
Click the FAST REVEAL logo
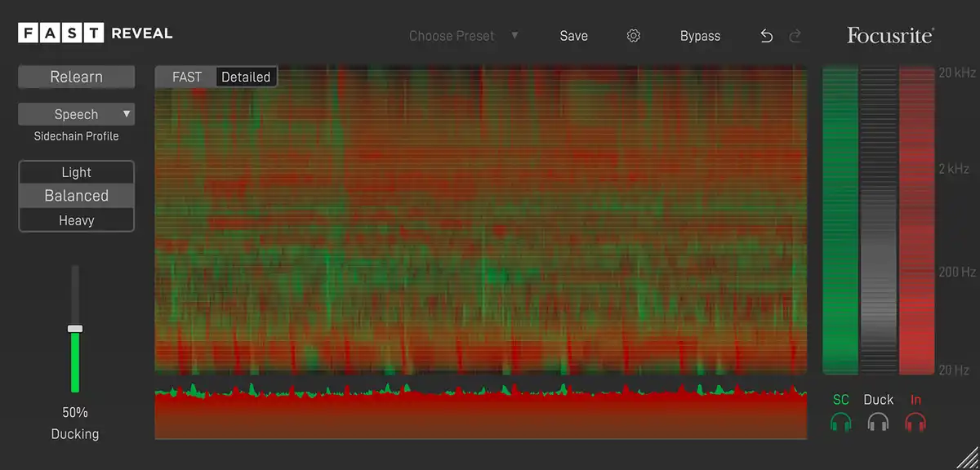[96, 33]
